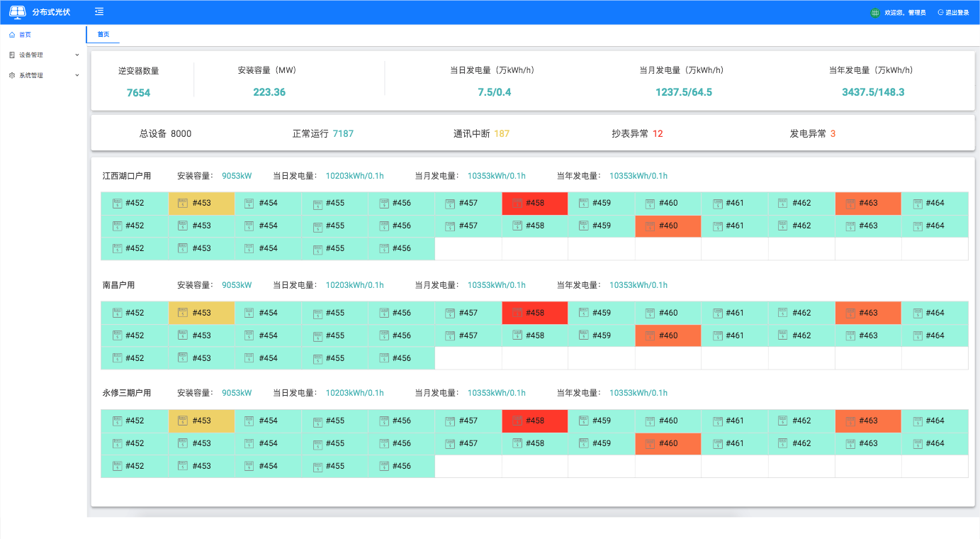The width and height of the screenshot is (980, 539).
Task: Switch to the 首页 page tab
Action: pos(103,34)
